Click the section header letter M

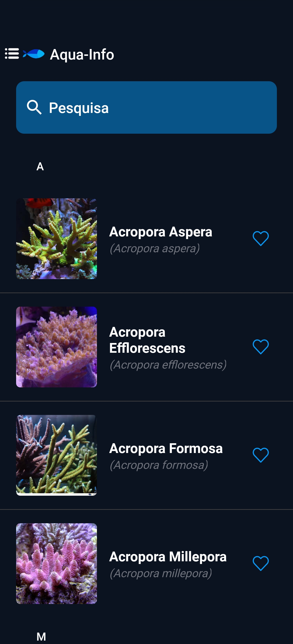click(41, 636)
